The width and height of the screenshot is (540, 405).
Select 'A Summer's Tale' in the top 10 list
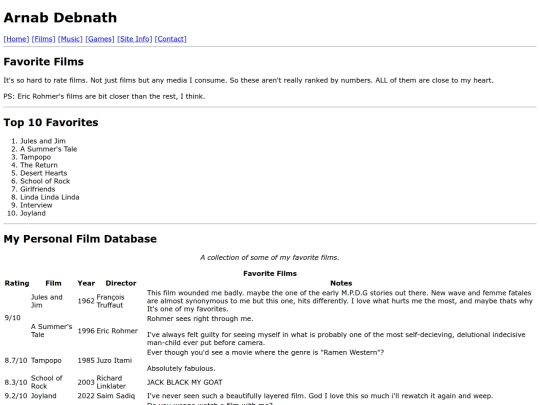49,149
